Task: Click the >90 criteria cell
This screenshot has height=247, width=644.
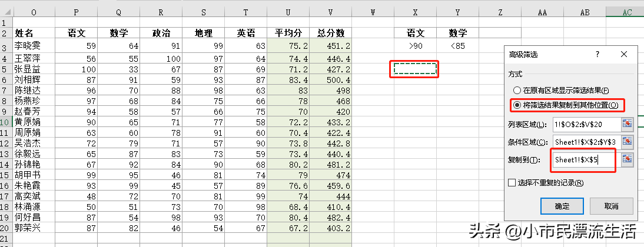Action: point(415,46)
